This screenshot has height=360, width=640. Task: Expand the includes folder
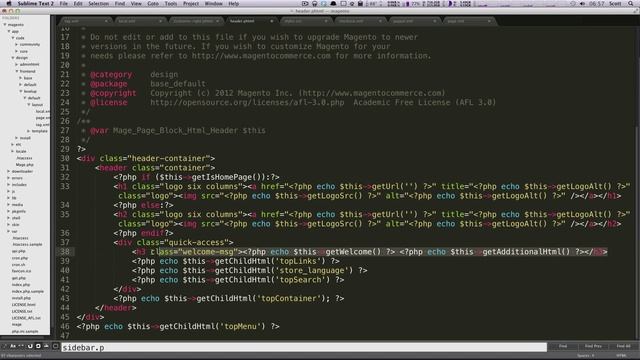pos(9,184)
